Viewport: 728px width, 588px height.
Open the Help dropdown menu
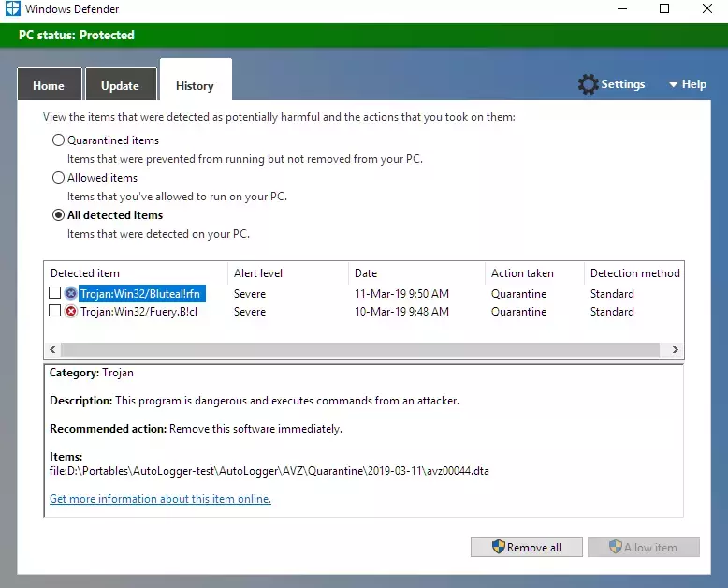click(688, 84)
